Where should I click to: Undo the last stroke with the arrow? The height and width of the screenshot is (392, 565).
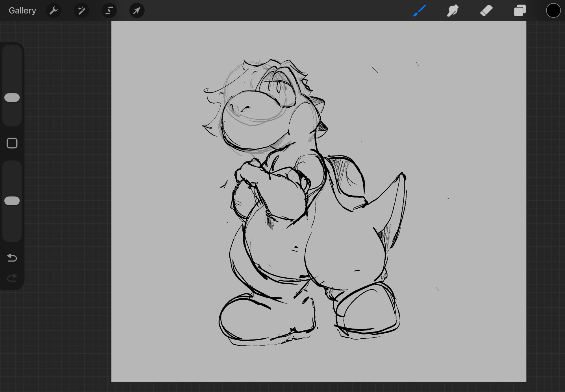click(x=12, y=257)
